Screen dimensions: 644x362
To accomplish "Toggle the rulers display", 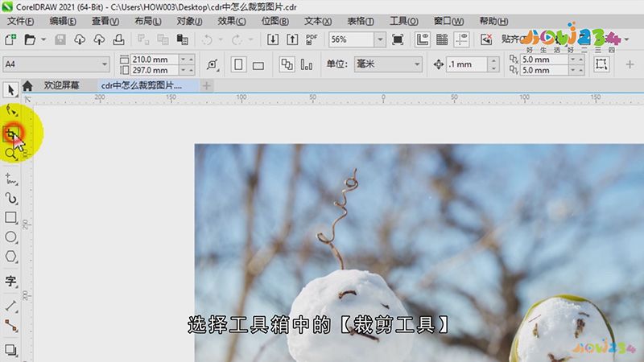I will coord(422,39).
